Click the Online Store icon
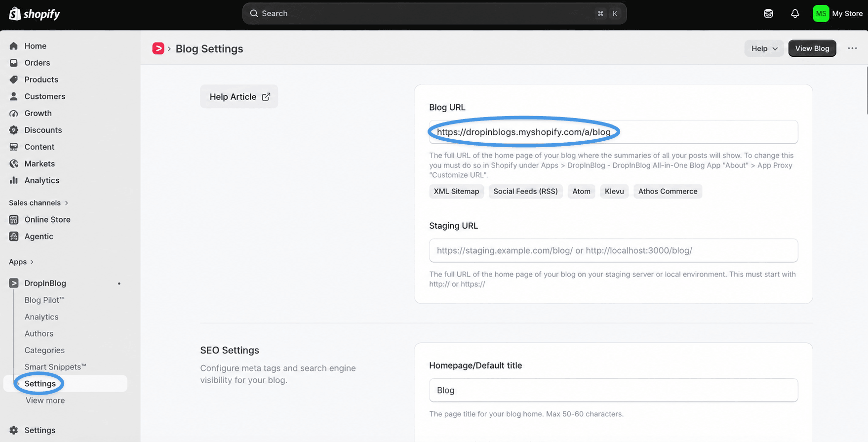This screenshot has height=442, width=868. pos(14,219)
